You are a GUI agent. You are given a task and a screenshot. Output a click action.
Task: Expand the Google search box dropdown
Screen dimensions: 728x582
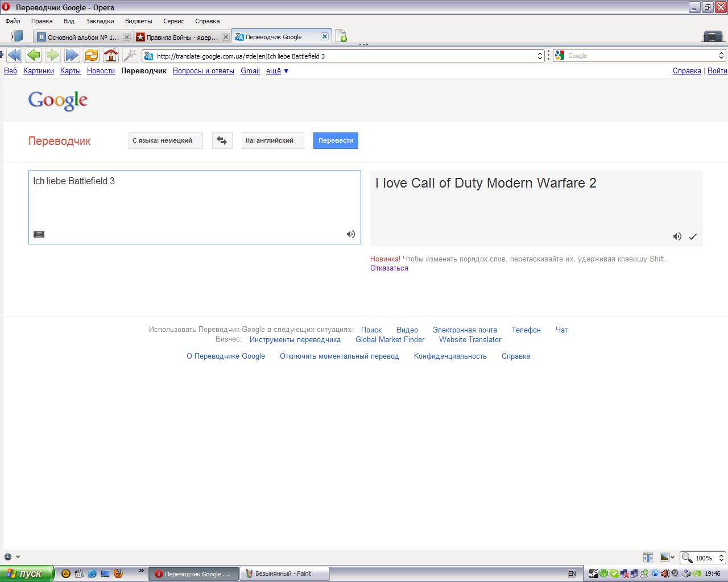click(721, 56)
